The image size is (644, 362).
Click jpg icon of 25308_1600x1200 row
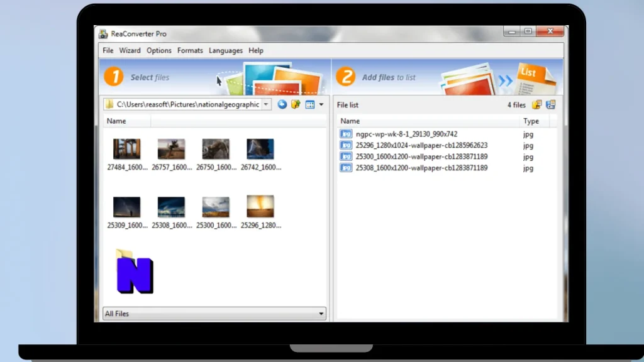346,168
